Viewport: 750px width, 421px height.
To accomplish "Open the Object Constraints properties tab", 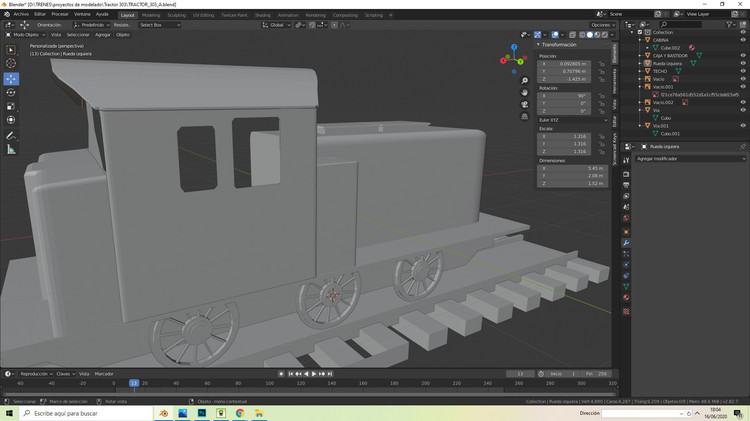I will click(x=626, y=276).
